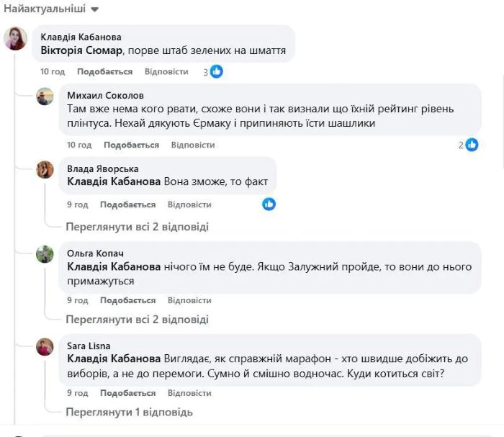The image size is (504, 437).
Task: Click like reaction icon on Михаил Соколов's reply
Action: 472,145
